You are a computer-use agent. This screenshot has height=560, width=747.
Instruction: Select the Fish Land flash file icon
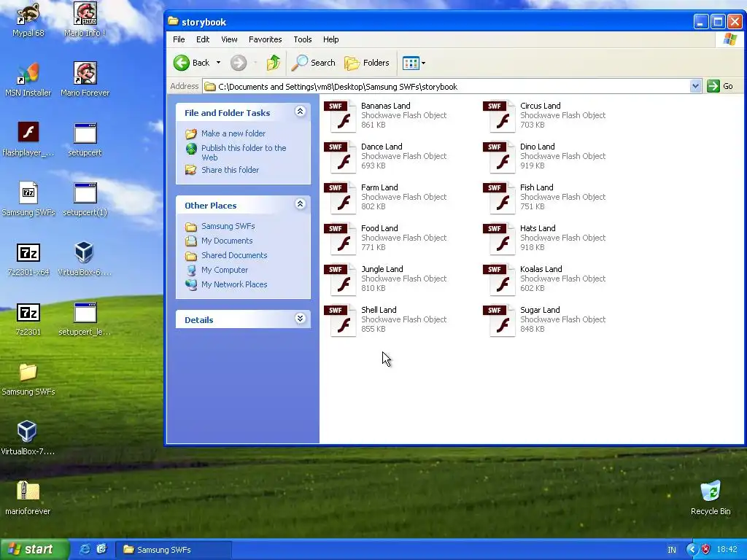500,198
